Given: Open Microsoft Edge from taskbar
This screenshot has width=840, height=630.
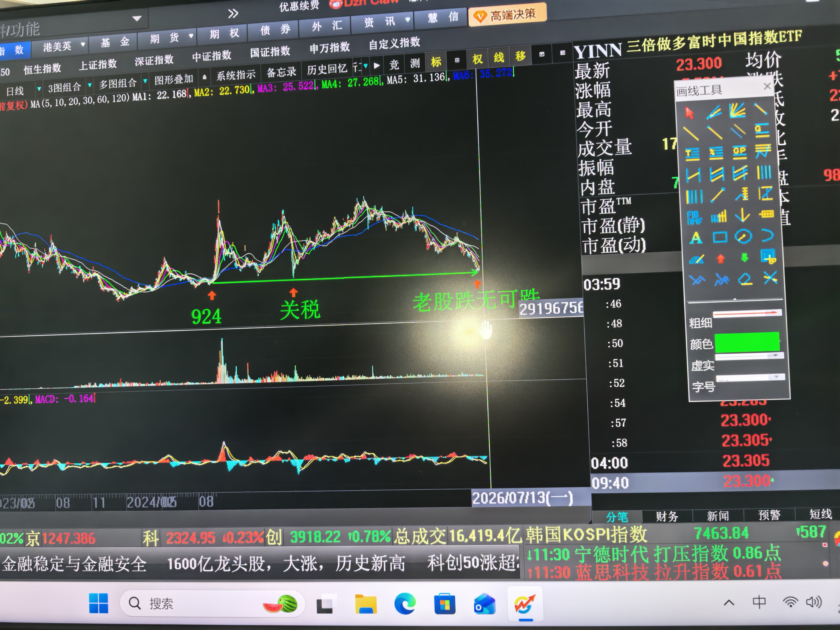Looking at the screenshot, I should click(405, 604).
